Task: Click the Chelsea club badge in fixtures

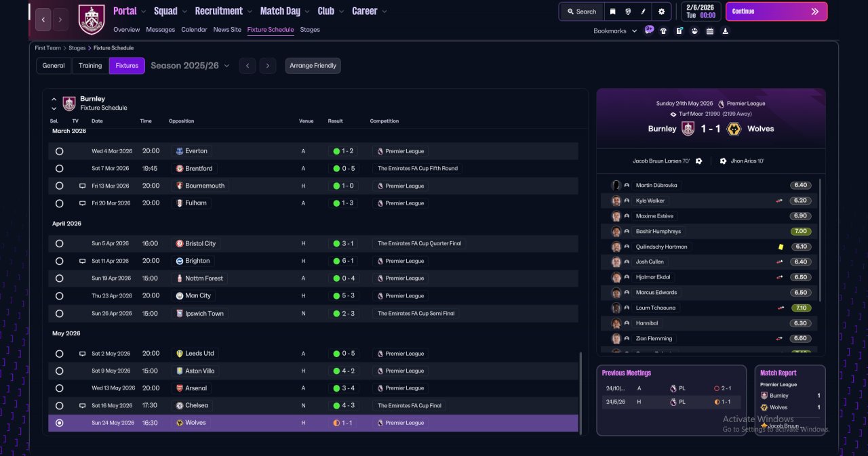Action: [180, 405]
